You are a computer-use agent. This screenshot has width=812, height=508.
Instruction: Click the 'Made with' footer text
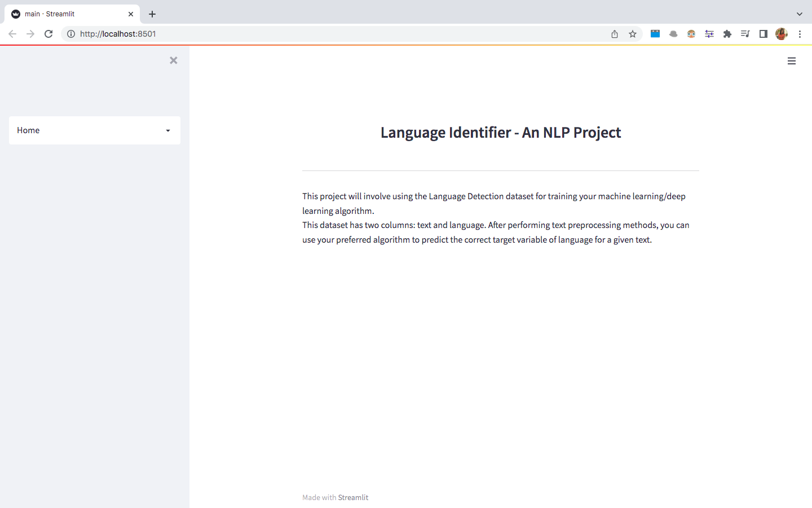(319, 497)
